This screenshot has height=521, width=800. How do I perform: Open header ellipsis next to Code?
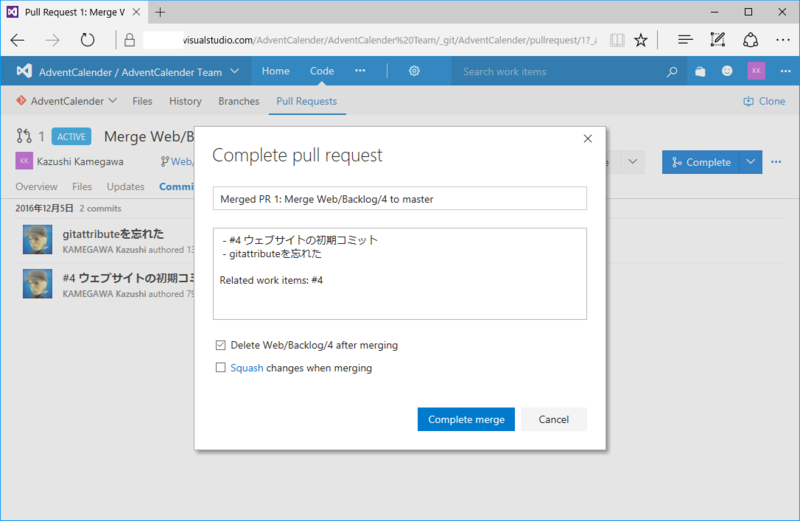click(x=360, y=71)
